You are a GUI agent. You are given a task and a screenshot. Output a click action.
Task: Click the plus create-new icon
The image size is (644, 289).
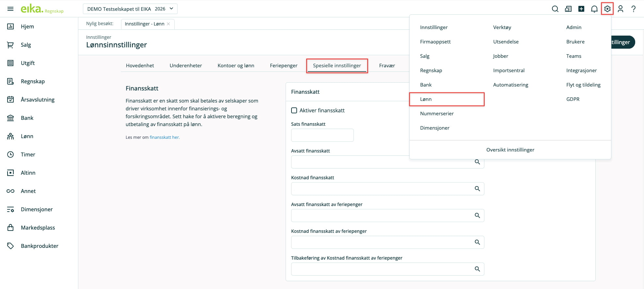click(581, 9)
